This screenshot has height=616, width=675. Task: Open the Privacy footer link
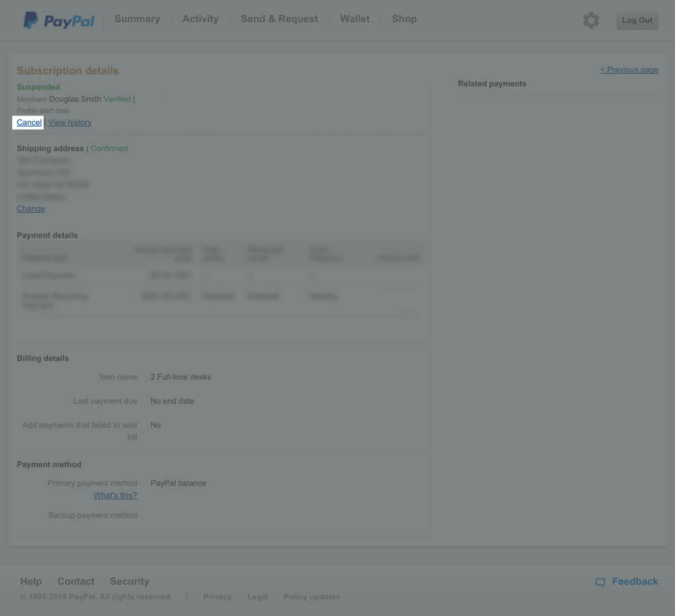coord(217,596)
